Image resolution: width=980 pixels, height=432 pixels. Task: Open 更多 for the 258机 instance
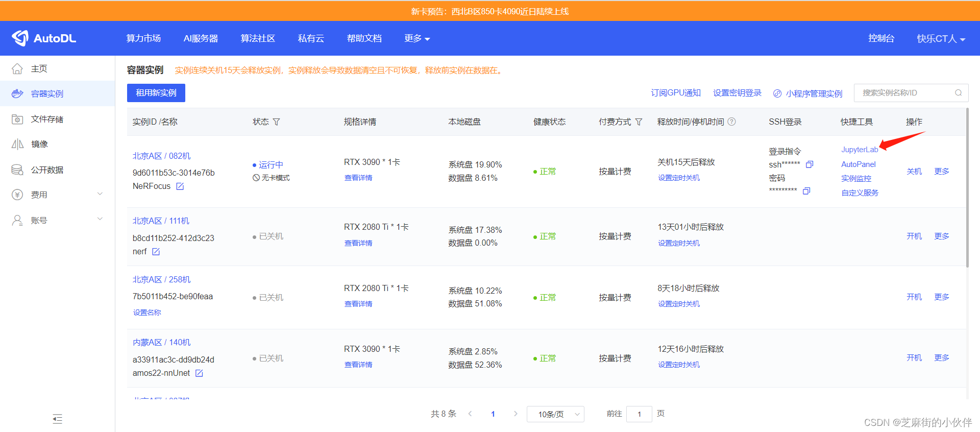point(942,297)
